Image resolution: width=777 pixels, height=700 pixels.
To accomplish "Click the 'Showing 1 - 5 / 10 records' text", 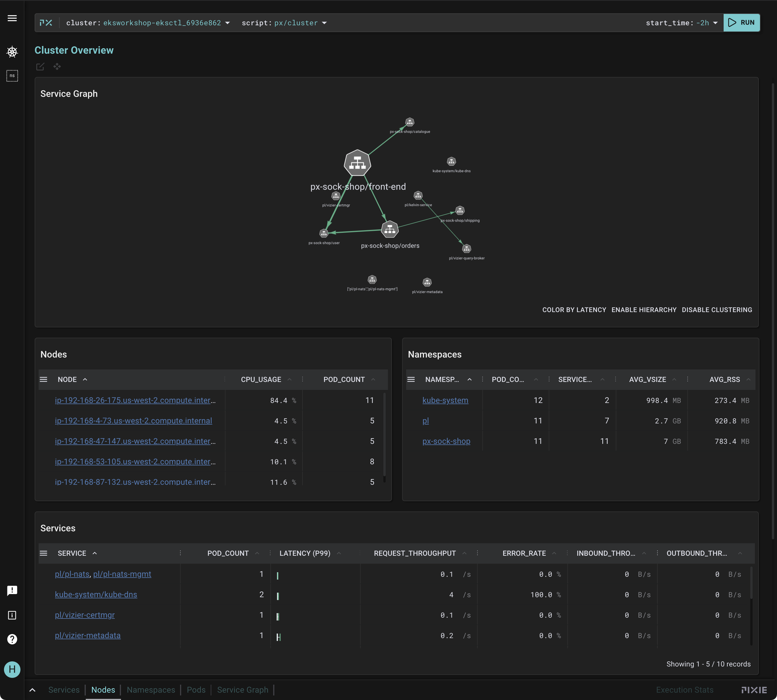I will pyautogui.click(x=708, y=664).
